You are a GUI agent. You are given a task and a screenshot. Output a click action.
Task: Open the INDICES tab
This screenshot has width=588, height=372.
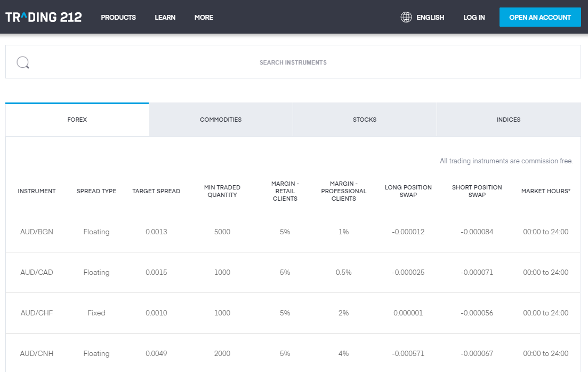[508, 119]
